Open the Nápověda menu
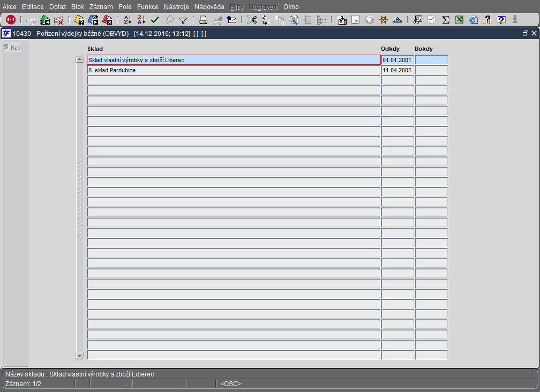The image size is (540, 392). [209, 7]
